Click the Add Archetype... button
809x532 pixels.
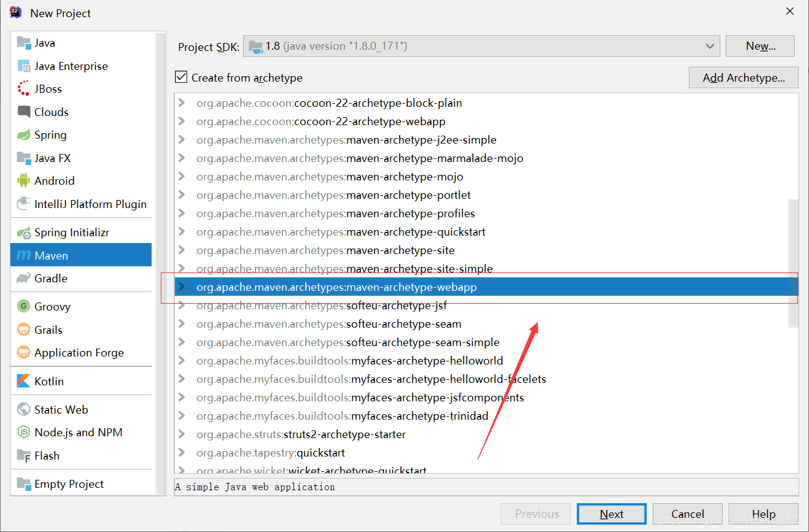[x=743, y=78]
